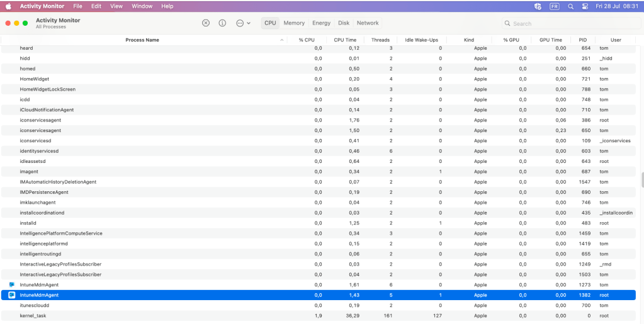Click the Stop process (X) toolbar icon
Screen dimensions: 644x324
click(x=206, y=23)
